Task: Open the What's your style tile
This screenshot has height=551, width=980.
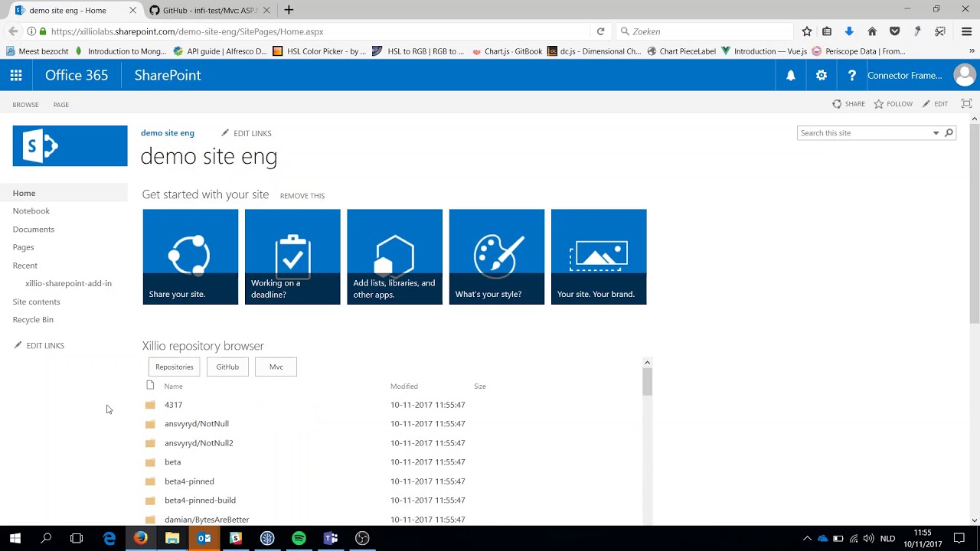Action: 497,256
